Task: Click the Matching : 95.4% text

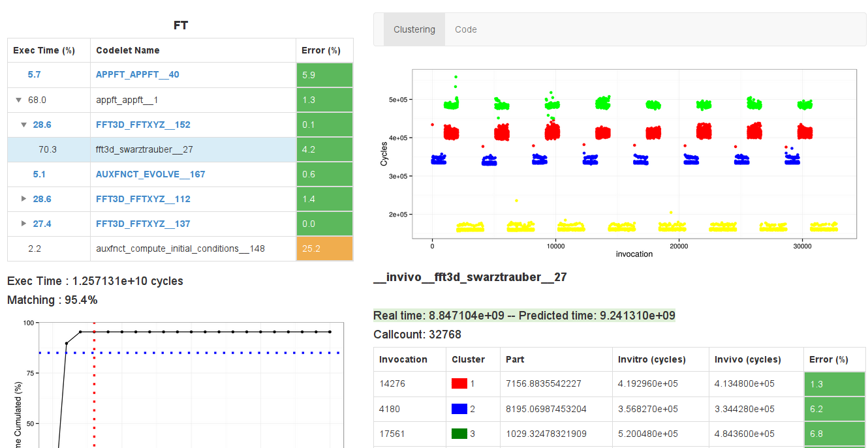Action: pos(52,300)
